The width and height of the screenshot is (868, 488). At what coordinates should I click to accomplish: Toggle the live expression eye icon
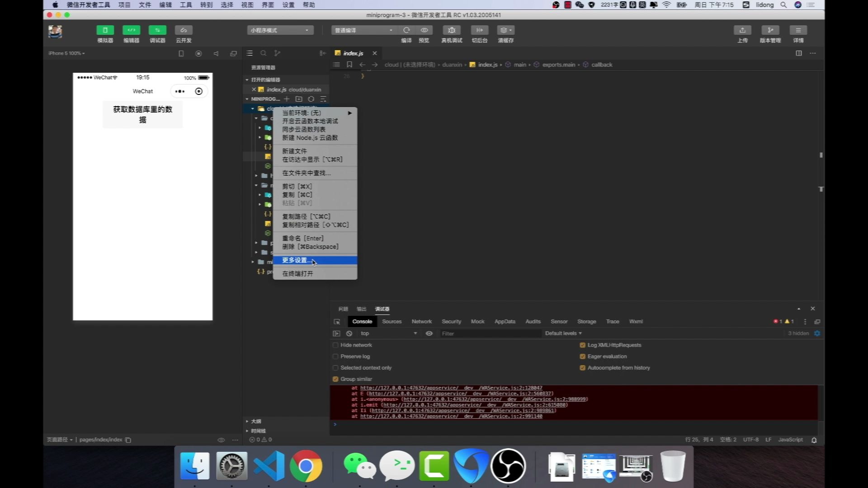[429, 333]
